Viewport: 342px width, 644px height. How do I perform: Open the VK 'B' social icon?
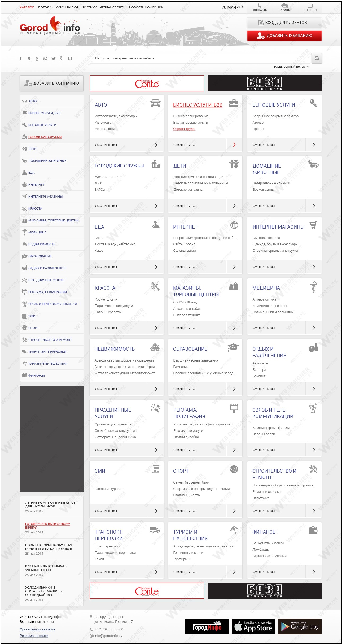coord(29,59)
